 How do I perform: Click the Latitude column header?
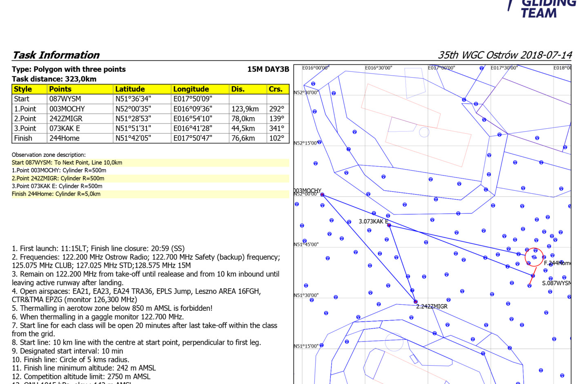130,89
